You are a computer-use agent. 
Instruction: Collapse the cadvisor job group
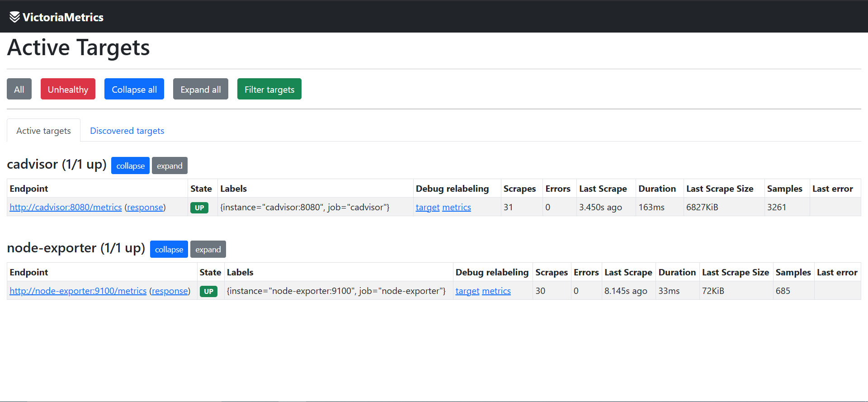coord(130,166)
